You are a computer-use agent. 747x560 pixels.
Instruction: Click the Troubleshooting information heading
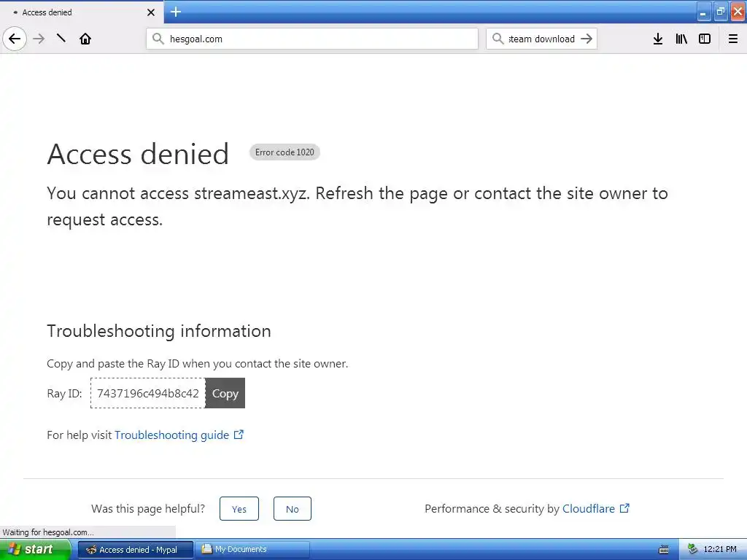(158, 331)
